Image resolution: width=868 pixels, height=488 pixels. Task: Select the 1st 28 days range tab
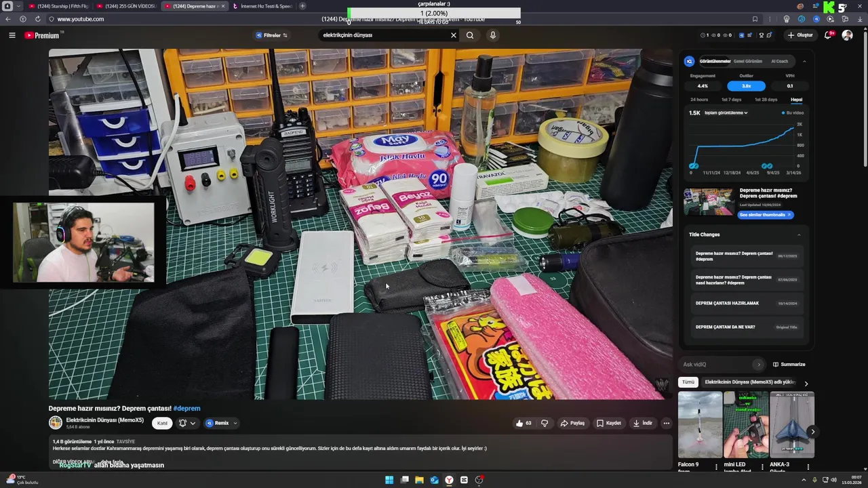click(766, 100)
